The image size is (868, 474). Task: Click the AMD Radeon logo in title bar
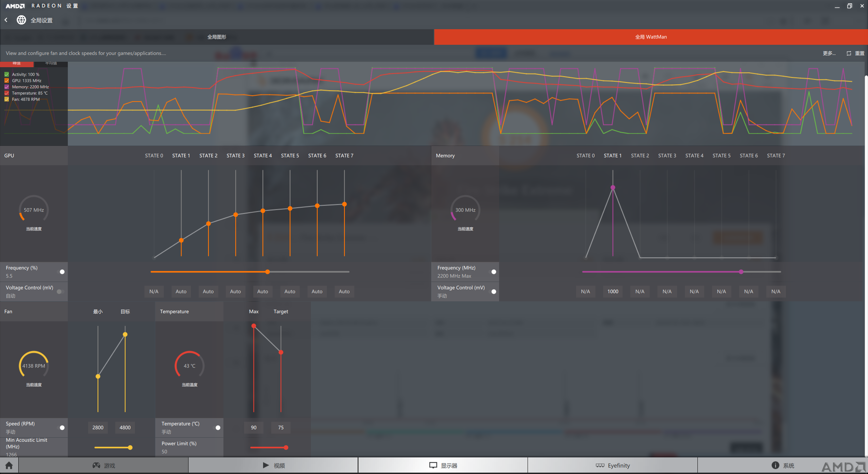pyautogui.click(x=15, y=6)
